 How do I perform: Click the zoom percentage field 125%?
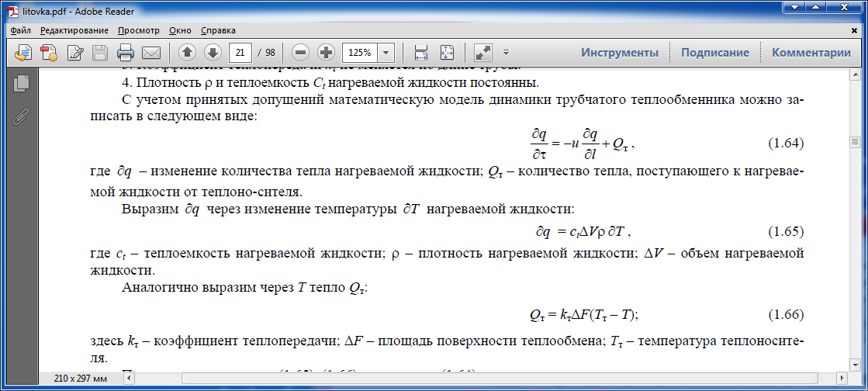[360, 54]
